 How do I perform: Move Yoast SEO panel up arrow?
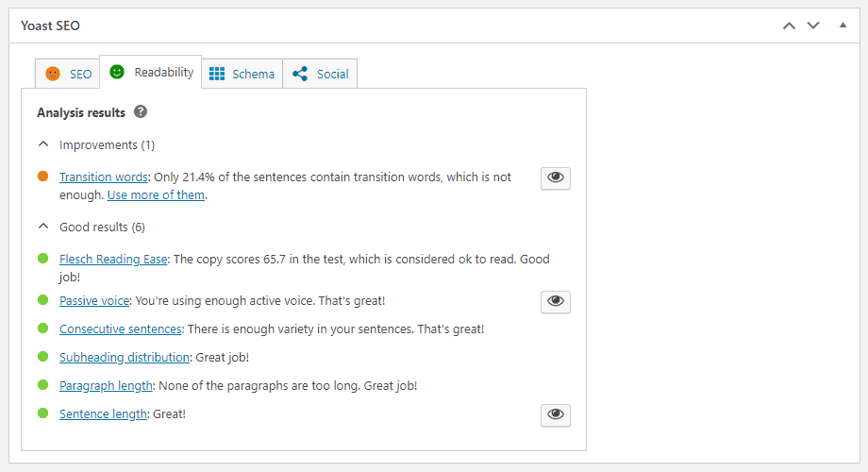point(789,25)
